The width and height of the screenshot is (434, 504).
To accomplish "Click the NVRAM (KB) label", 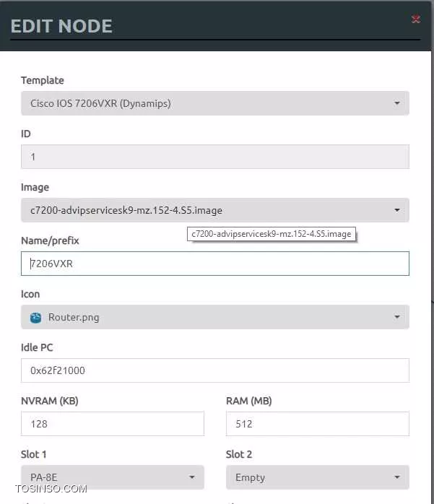I will (x=50, y=401).
